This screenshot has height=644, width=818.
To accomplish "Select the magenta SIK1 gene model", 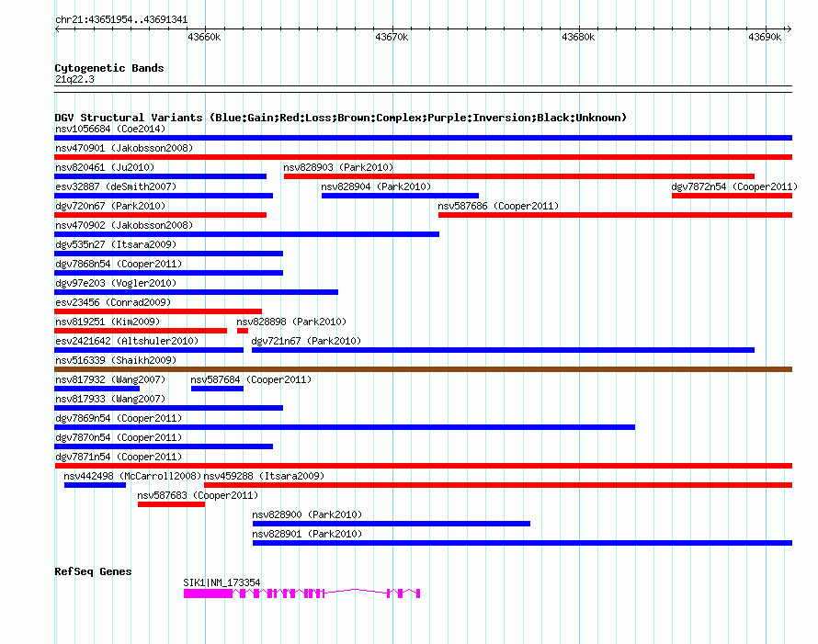I will tap(302, 593).
